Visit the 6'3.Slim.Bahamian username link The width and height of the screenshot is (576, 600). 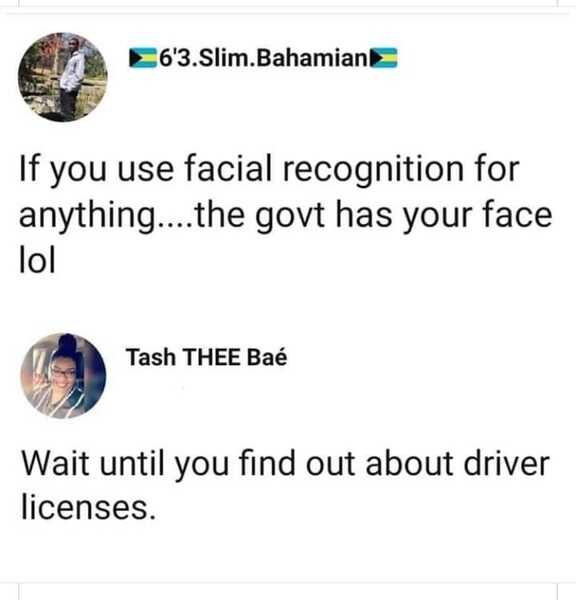pyautogui.click(x=263, y=58)
